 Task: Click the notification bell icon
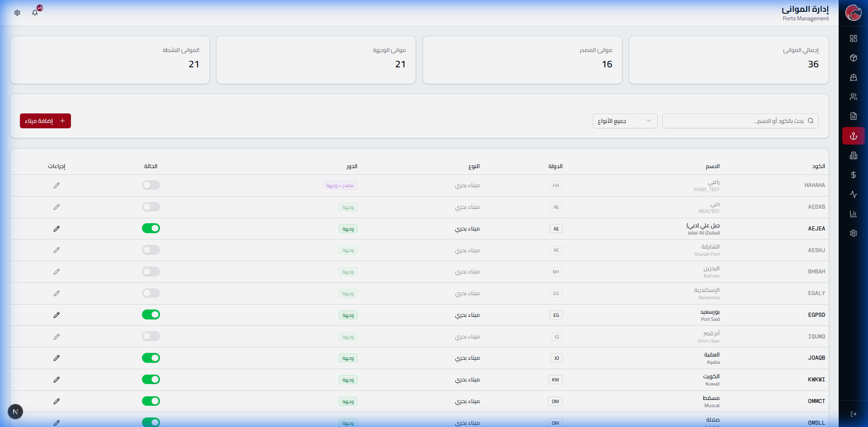pyautogui.click(x=35, y=13)
